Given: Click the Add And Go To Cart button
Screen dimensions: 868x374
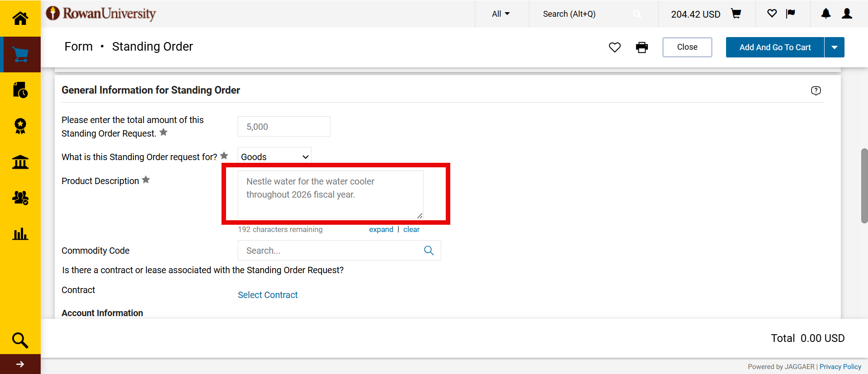Looking at the screenshot, I should 775,47.
